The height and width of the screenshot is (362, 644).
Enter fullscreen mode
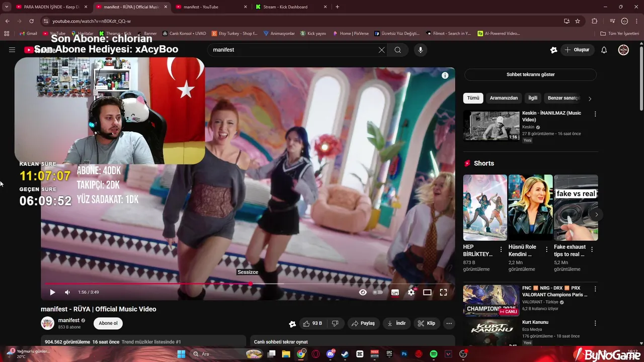click(443, 292)
